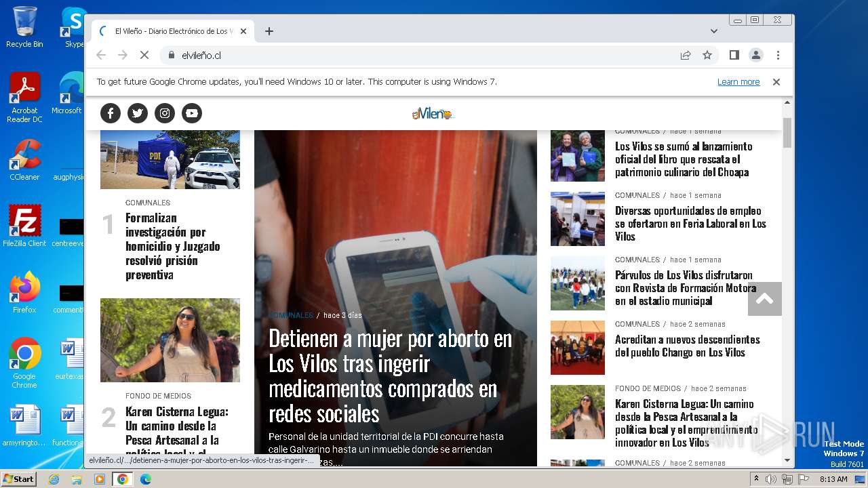Go back in Chrome history
The height and width of the screenshot is (488, 868).
pos(101,55)
